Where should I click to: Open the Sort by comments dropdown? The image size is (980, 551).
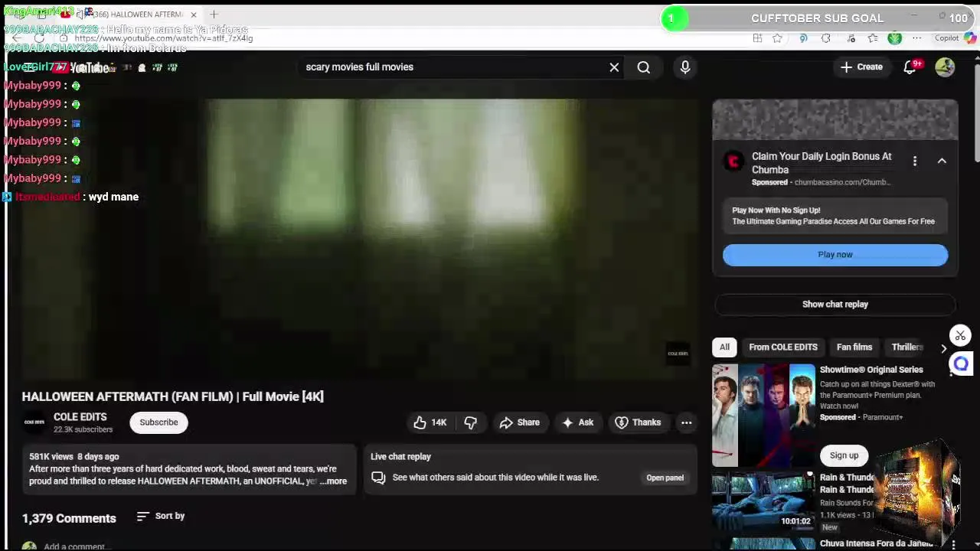161,517
